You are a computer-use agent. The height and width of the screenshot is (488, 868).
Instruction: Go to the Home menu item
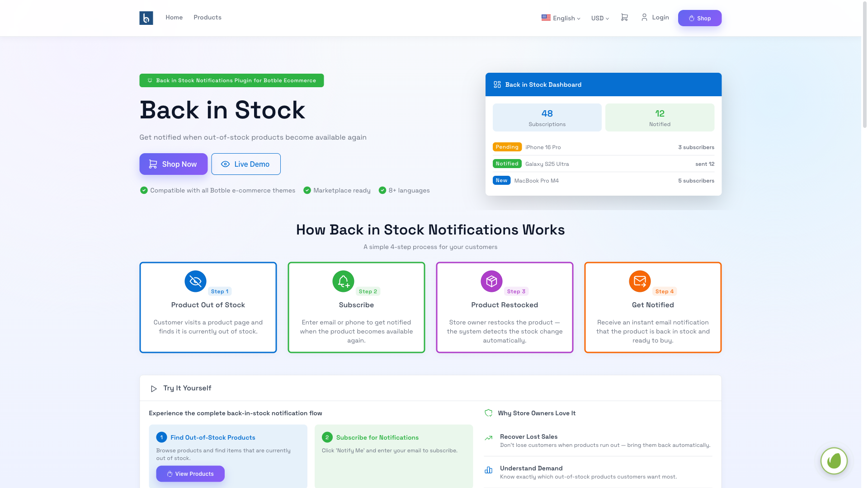[x=174, y=17]
